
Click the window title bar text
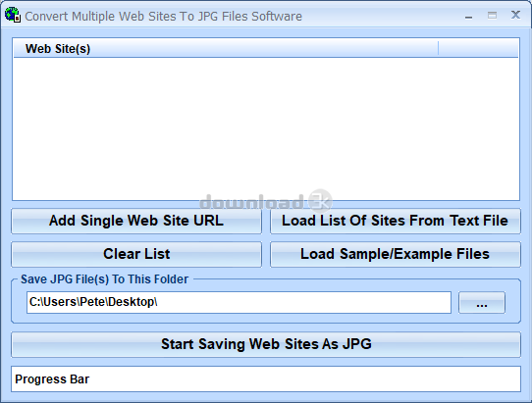[x=163, y=17]
